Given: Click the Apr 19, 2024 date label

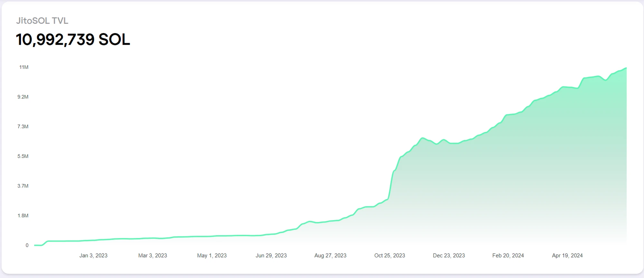Looking at the screenshot, I should click(x=567, y=255).
